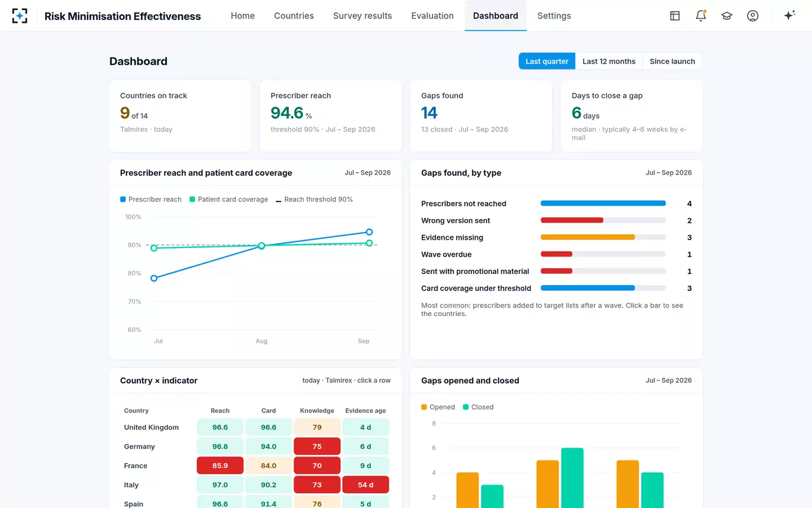This screenshot has height=508, width=812.
Task: Click United Kingdom's Knowledge cell 79
Action: (317, 427)
